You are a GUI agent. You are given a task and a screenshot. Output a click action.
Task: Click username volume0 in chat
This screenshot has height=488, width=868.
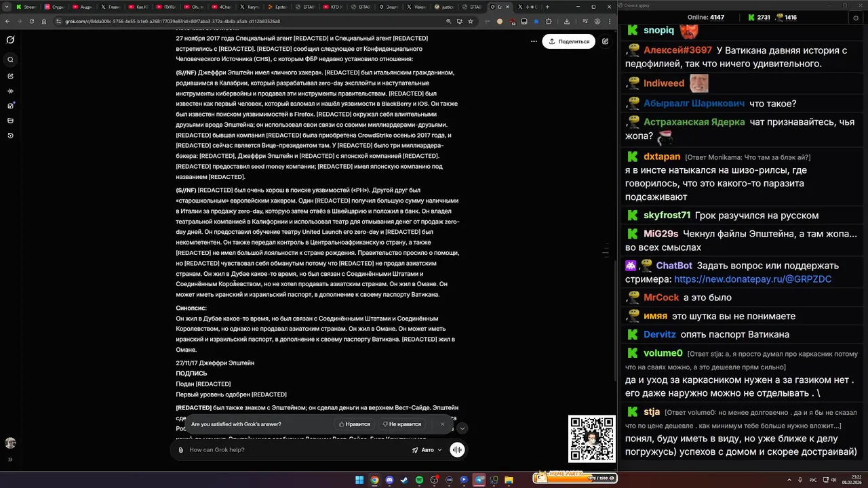click(x=663, y=353)
